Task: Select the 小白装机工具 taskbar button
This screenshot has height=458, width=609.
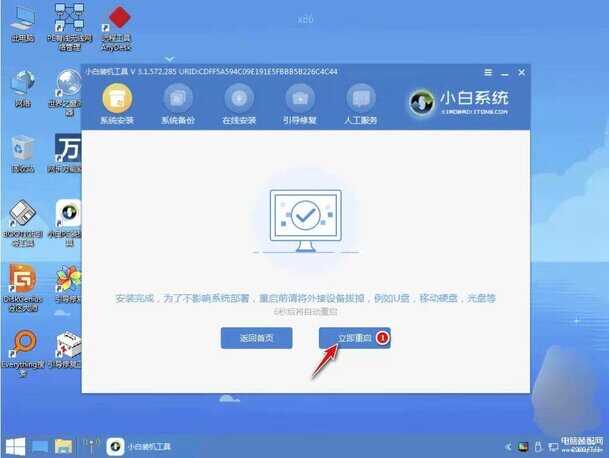Action: pyautogui.click(x=139, y=446)
